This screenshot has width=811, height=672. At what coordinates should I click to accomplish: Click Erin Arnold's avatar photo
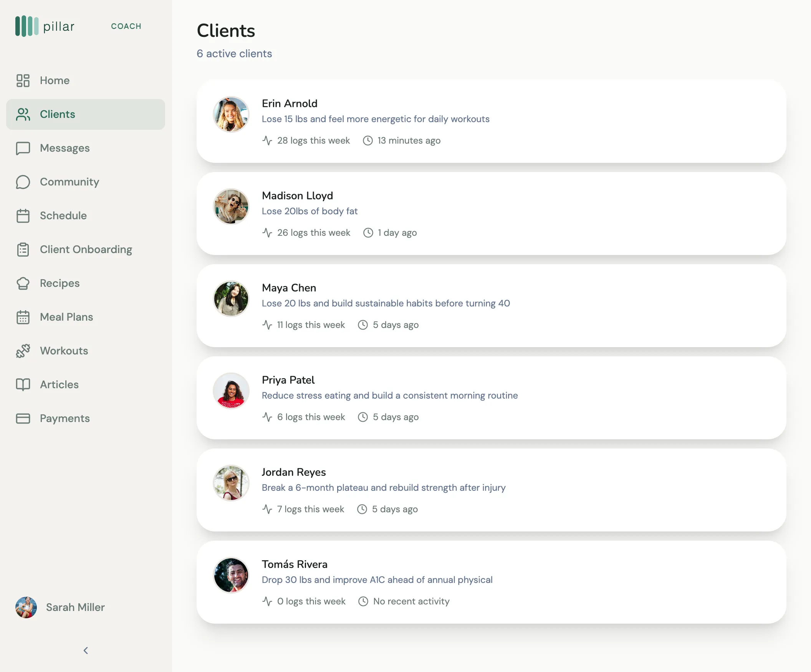[231, 114]
